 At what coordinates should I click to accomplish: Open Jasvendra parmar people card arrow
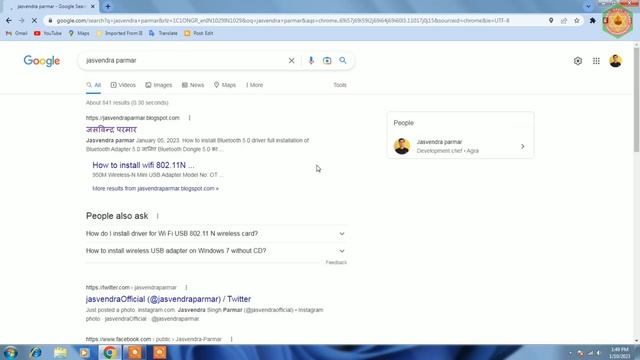522,147
